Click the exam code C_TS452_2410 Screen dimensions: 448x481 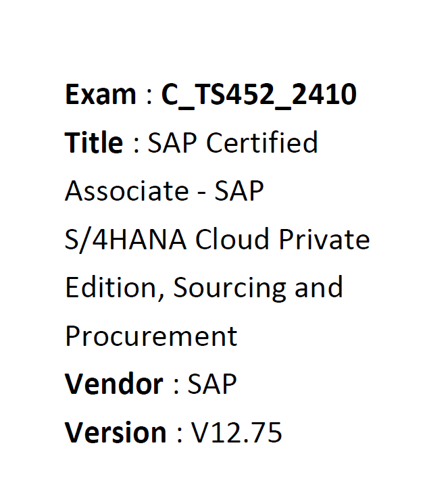coord(258,95)
